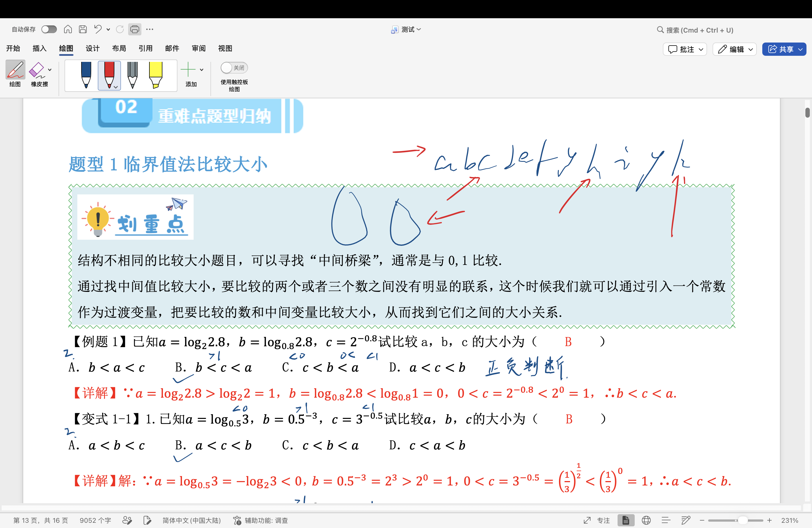
Task: Open the View (视图) tab
Action: (x=225, y=48)
